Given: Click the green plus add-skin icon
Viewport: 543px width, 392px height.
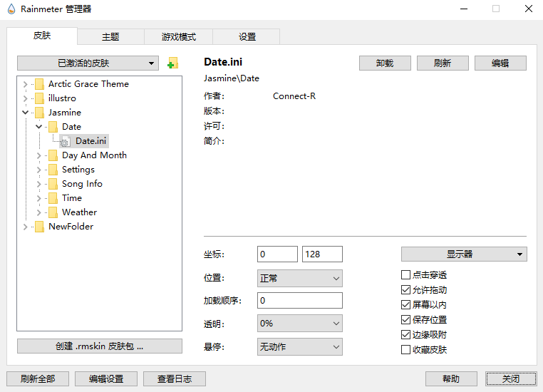Looking at the screenshot, I should click(172, 64).
